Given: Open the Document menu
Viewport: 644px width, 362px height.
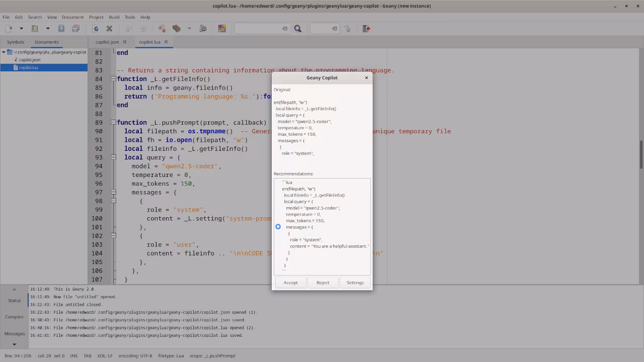Looking at the screenshot, I should [72, 17].
